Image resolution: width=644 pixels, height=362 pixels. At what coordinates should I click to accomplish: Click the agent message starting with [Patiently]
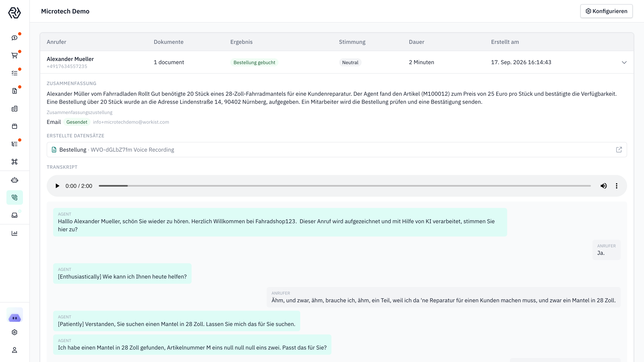176,321
